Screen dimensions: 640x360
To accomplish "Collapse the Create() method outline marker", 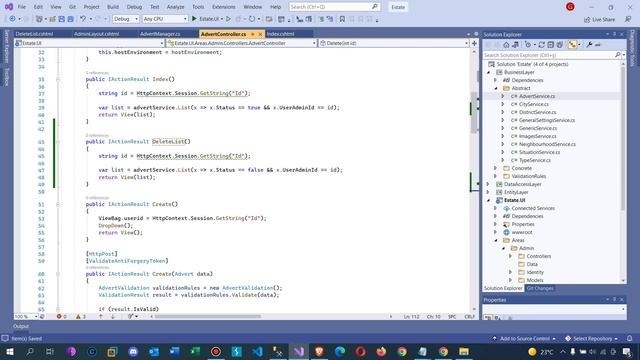I will 58,204.
